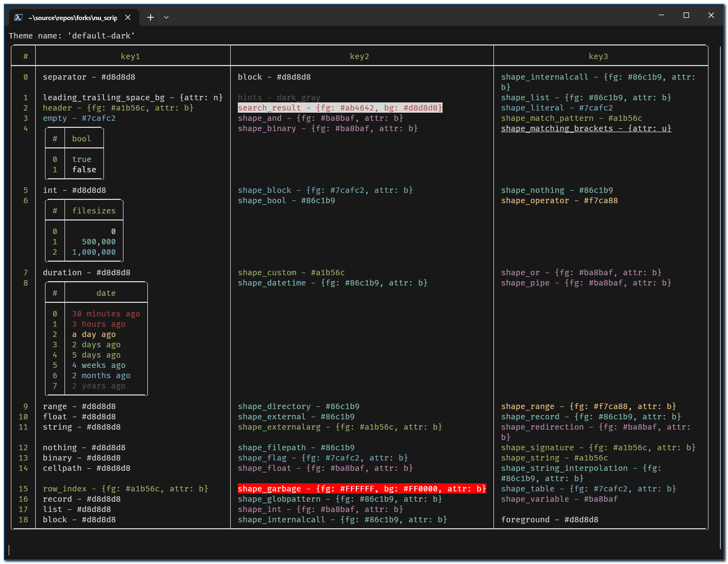
Task: Click the shape_list entry
Action: point(587,98)
